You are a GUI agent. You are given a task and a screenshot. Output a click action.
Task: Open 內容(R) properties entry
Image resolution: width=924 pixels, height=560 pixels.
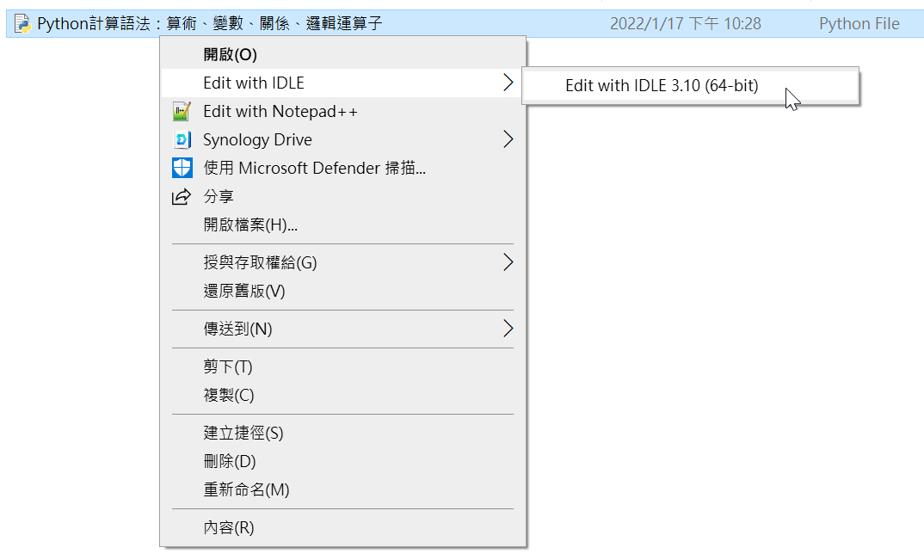(x=343, y=527)
